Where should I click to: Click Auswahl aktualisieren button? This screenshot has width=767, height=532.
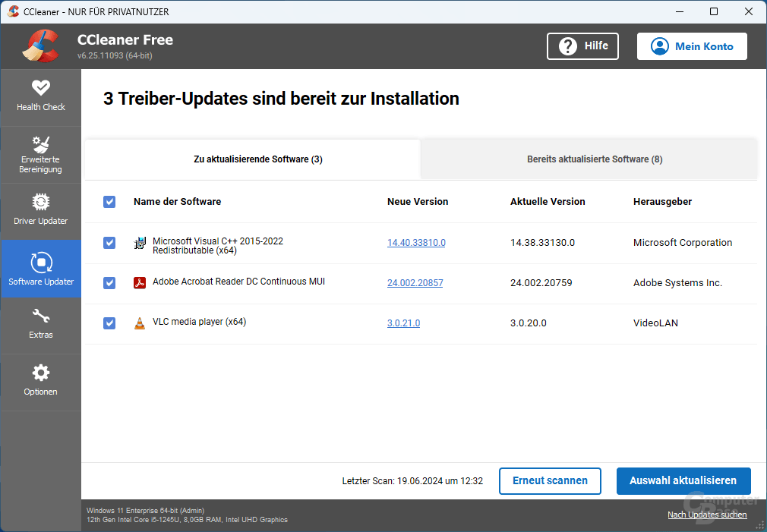(x=683, y=481)
